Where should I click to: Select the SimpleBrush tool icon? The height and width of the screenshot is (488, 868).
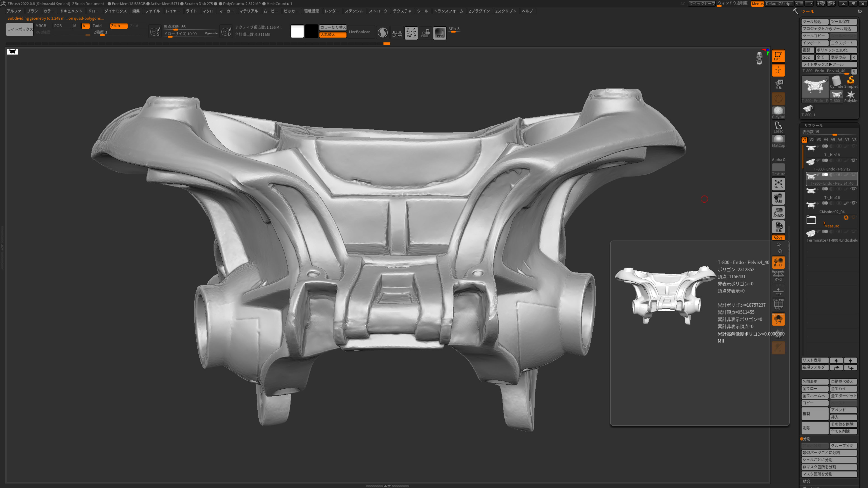(850, 82)
